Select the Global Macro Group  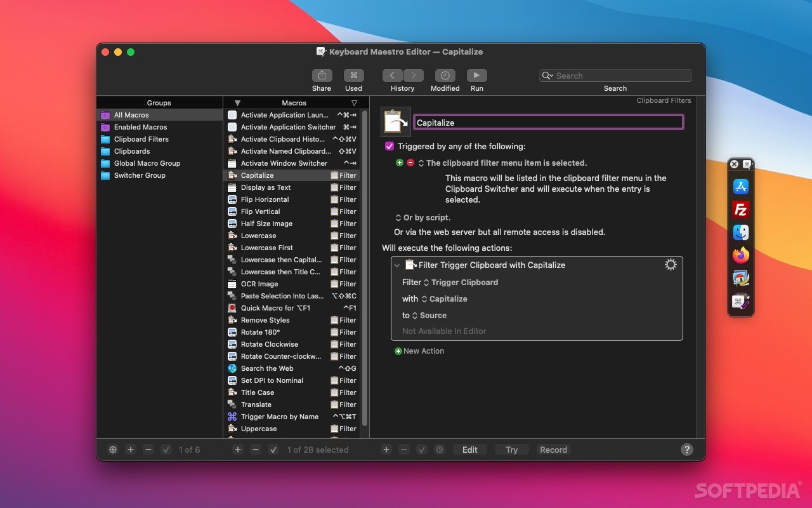coord(159,163)
